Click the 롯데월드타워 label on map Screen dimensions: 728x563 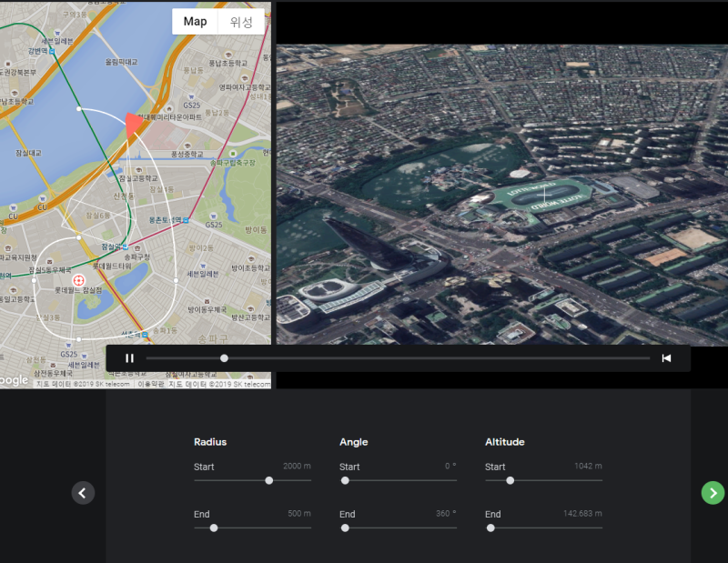coord(112,266)
